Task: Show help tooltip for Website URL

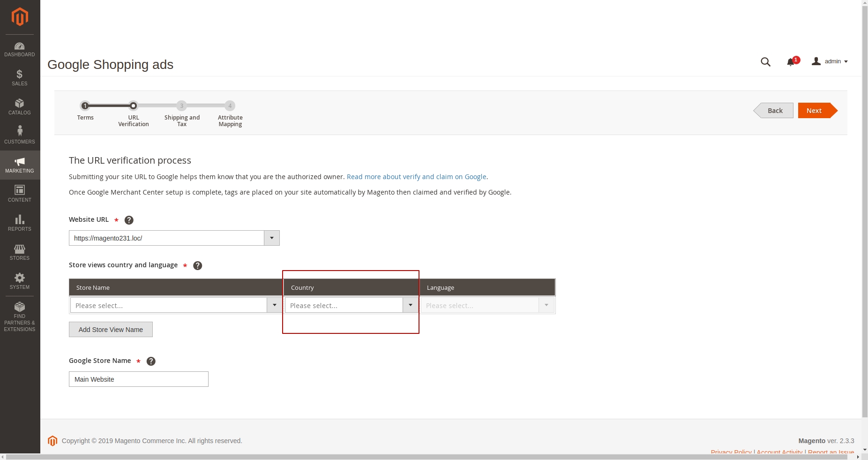Action: [129, 220]
